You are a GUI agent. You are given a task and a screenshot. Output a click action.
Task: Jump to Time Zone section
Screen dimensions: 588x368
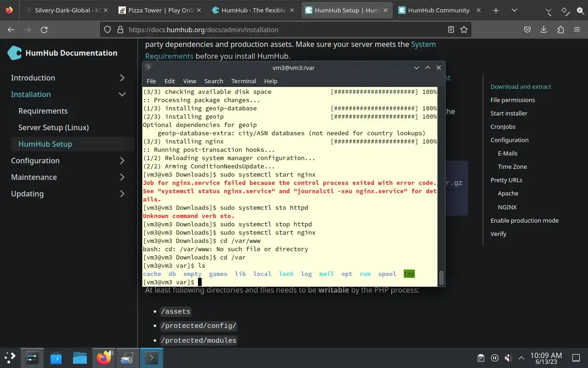pos(512,167)
